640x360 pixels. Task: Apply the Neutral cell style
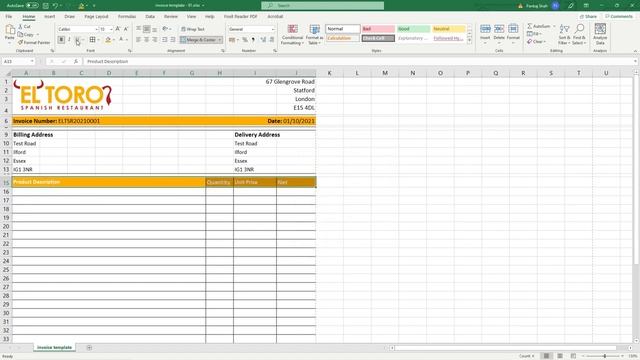449,29
